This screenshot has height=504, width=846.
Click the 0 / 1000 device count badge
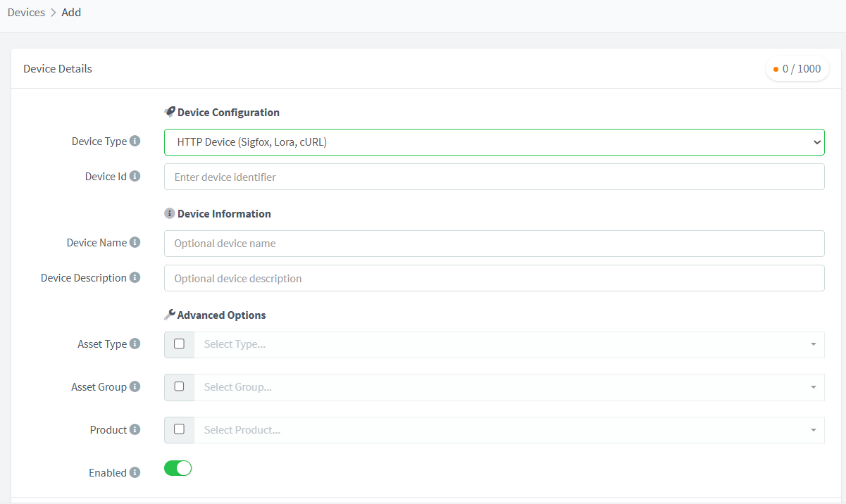click(797, 69)
